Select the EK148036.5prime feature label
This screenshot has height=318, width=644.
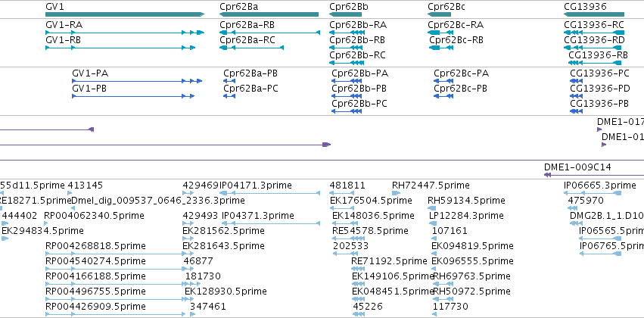click(373, 216)
